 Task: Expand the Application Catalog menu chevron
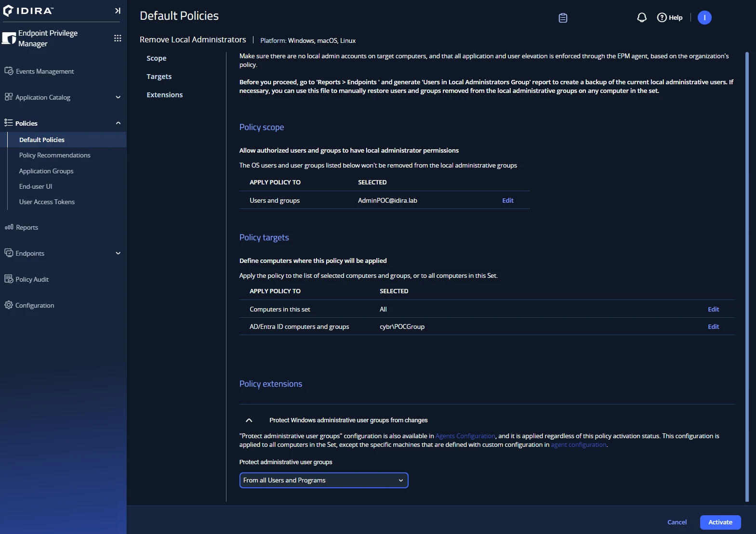tap(118, 97)
